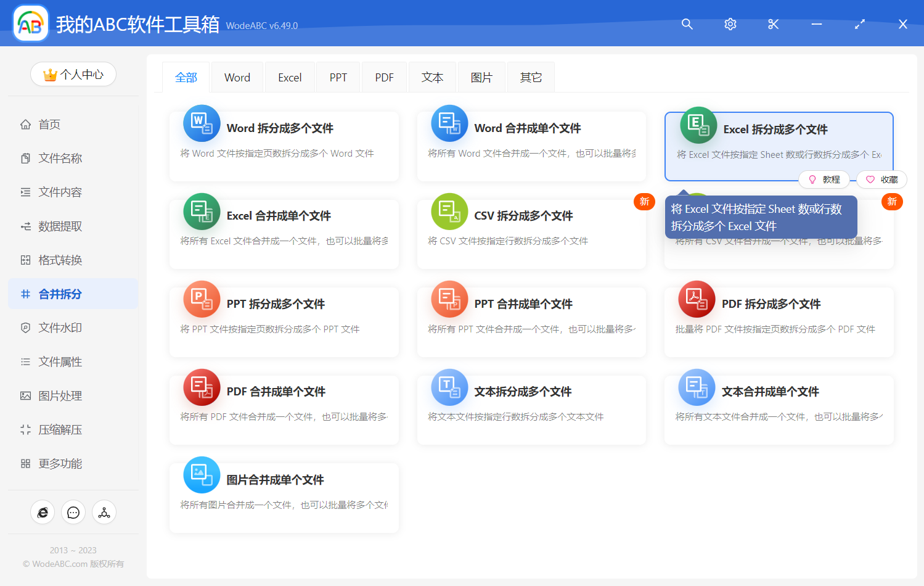The width and height of the screenshot is (924, 586).
Task: Click the PDF 合并成单个文件 tool icon
Action: click(x=202, y=387)
